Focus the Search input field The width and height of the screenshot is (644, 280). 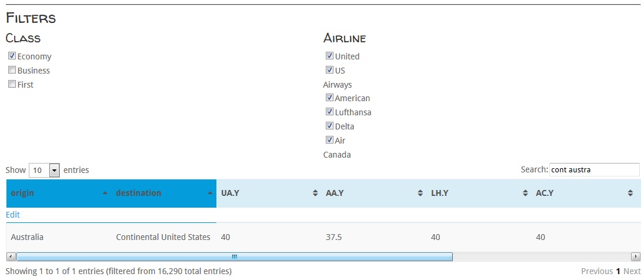point(594,169)
